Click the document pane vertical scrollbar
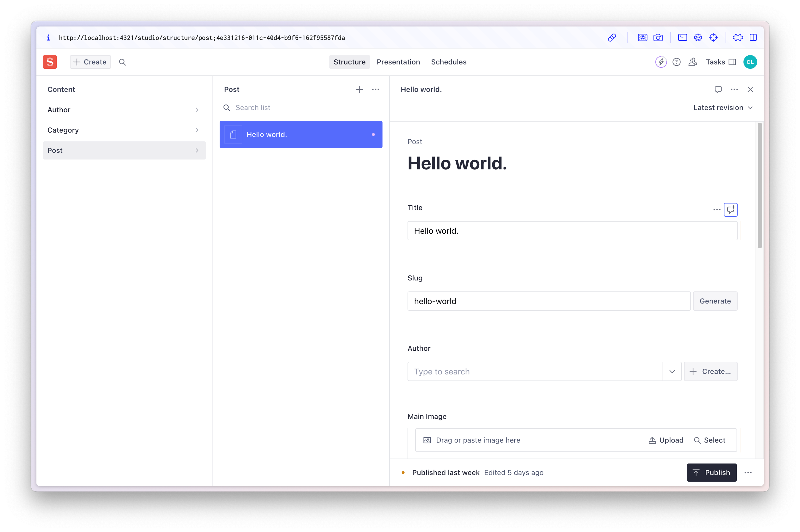 [760, 186]
